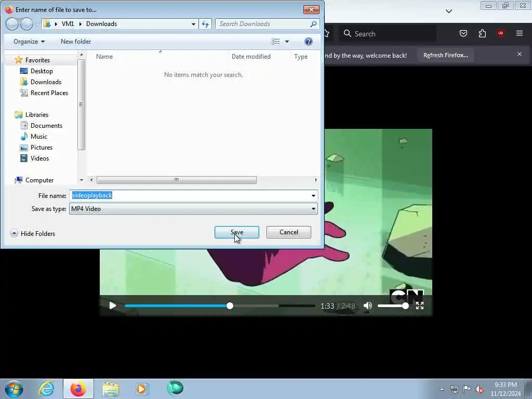
Task: Open the teal globe taskbar app
Action: pos(175,388)
